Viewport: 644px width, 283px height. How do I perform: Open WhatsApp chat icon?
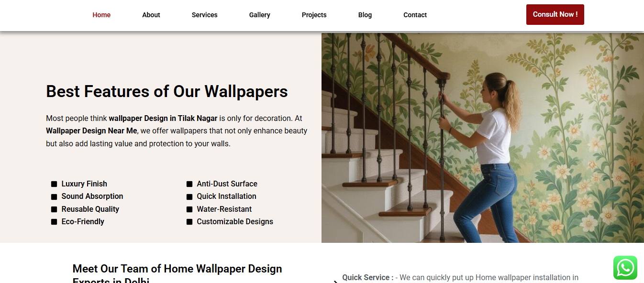(x=625, y=268)
